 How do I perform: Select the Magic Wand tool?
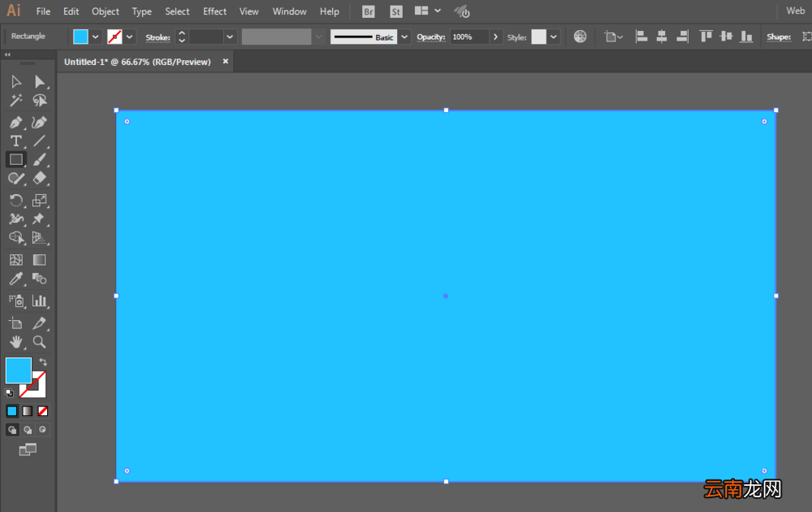(16, 100)
